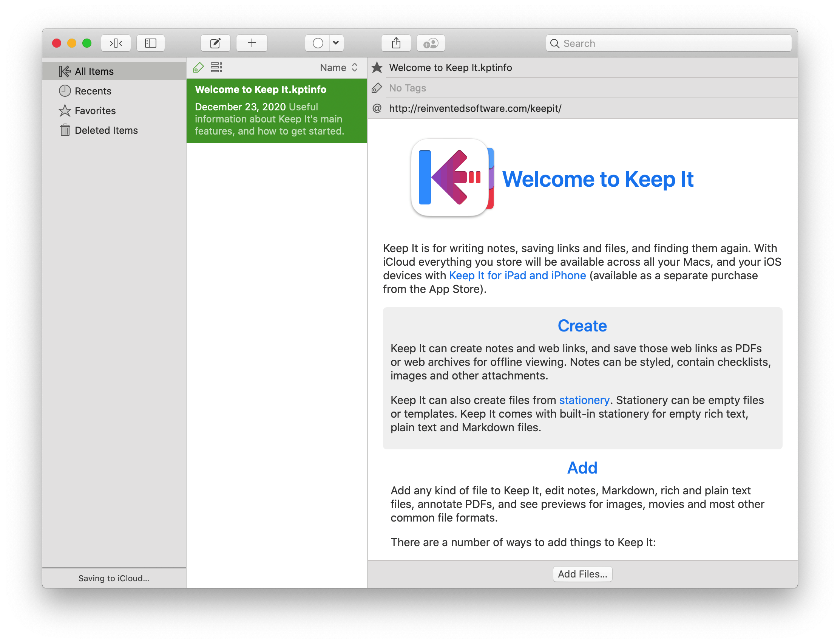
Task: Click the add people collaboration icon
Action: point(431,43)
